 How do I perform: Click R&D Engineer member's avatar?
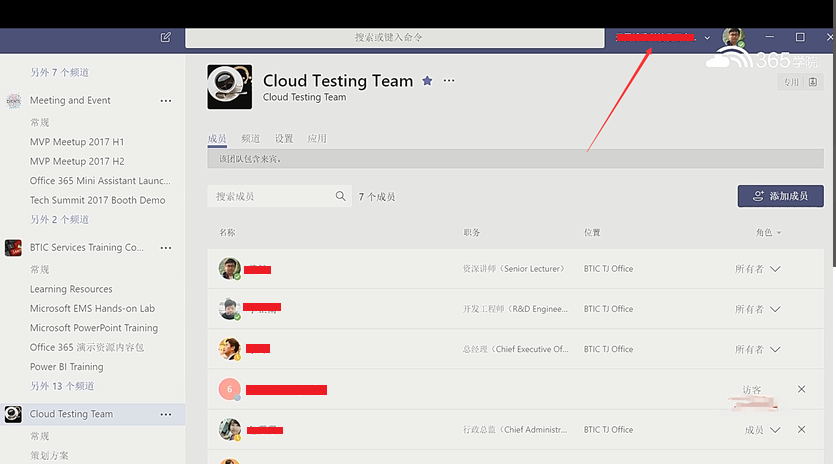[x=229, y=309]
